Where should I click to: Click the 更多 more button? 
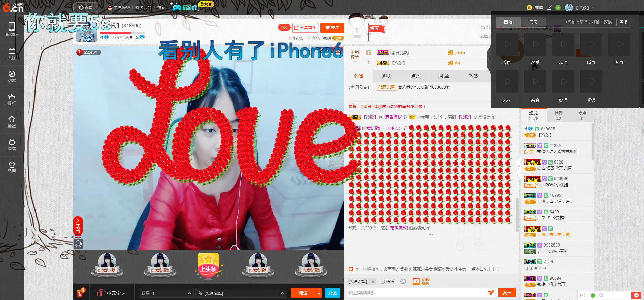(x=624, y=22)
